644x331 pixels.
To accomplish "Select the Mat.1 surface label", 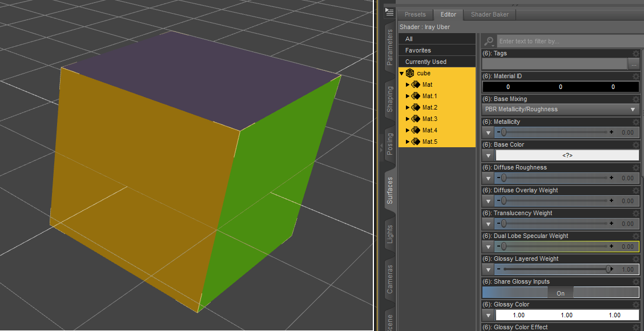I will 429,96.
